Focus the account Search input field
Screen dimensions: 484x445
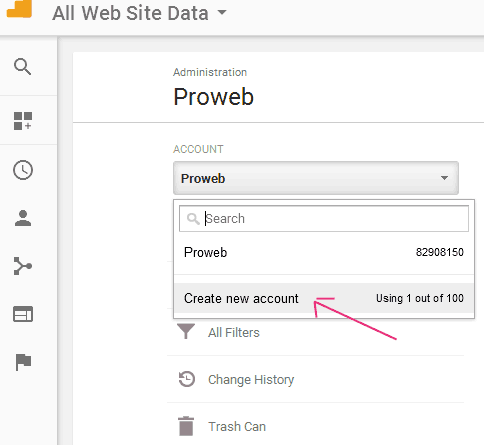(324, 219)
